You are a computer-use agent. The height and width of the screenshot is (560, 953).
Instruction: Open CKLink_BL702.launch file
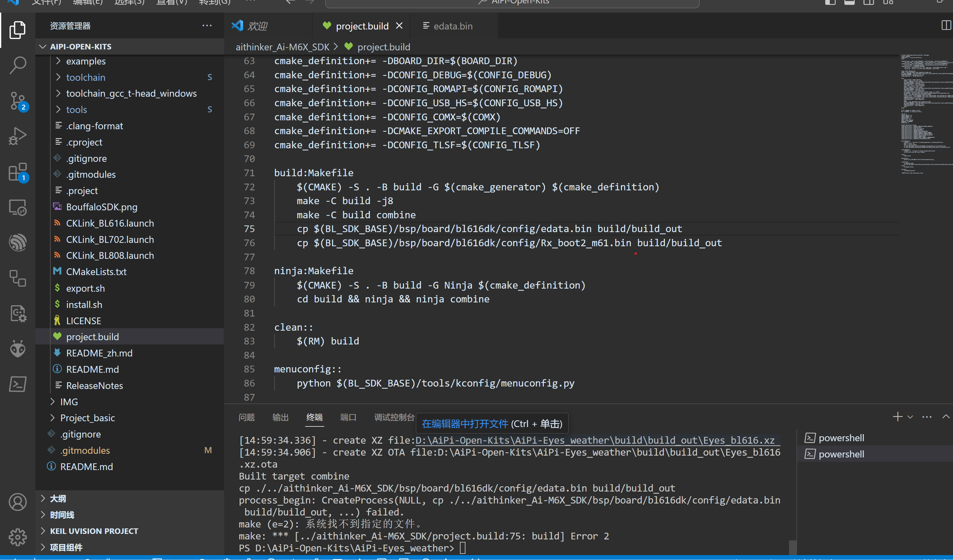click(130, 239)
